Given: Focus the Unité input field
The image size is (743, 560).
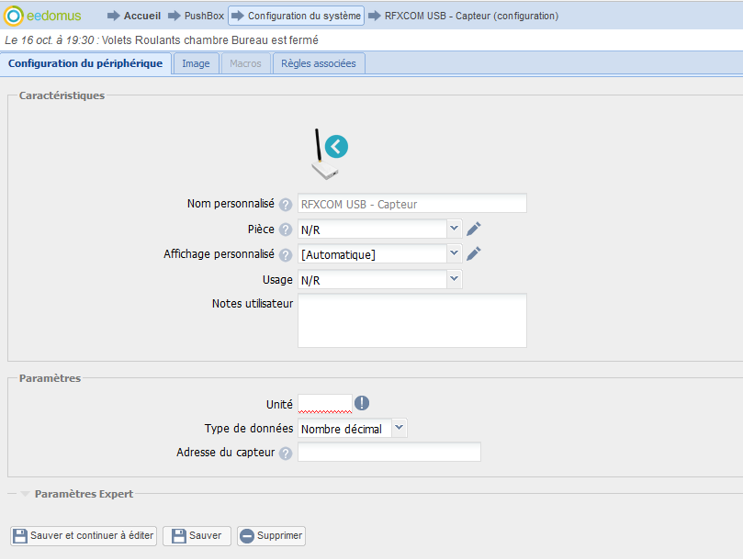Looking at the screenshot, I should point(324,404).
